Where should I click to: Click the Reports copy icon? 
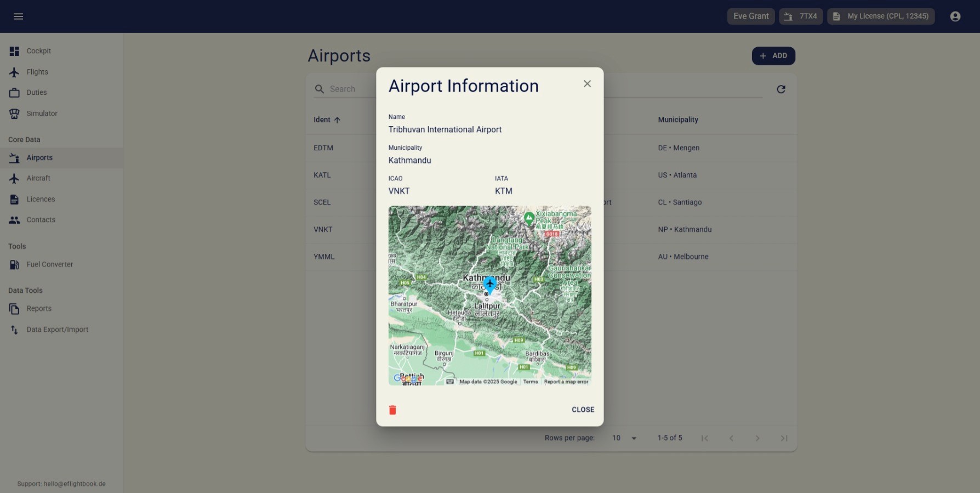tap(14, 309)
